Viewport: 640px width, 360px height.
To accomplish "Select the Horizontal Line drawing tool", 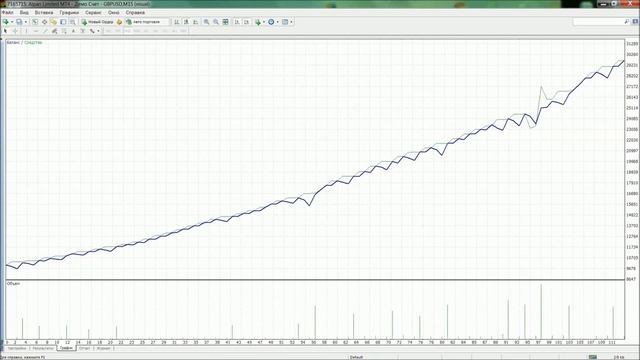I will pos(36,31).
